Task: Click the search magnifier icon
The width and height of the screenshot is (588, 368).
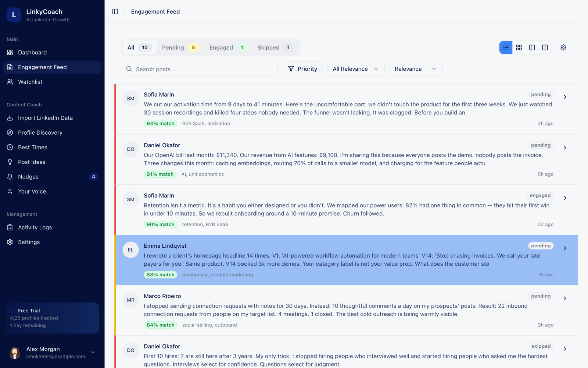Action: tap(129, 69)
